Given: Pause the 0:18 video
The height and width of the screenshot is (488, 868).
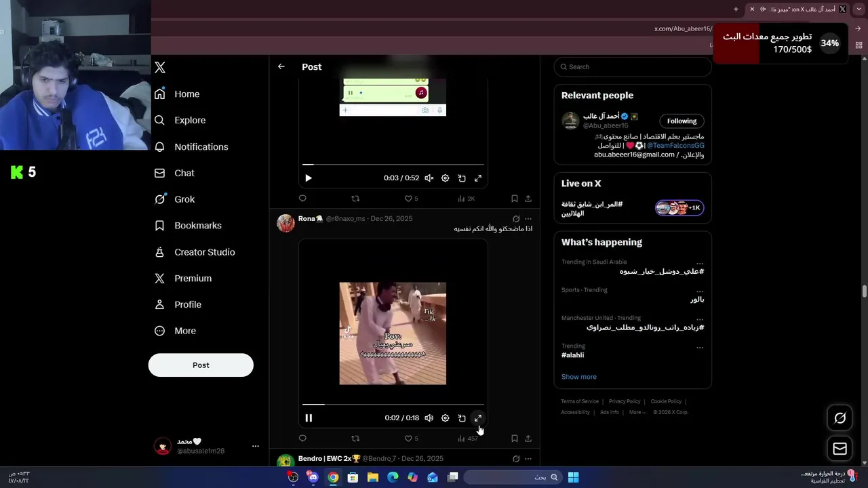Looking at the screenshot, I should click(309, 418).
